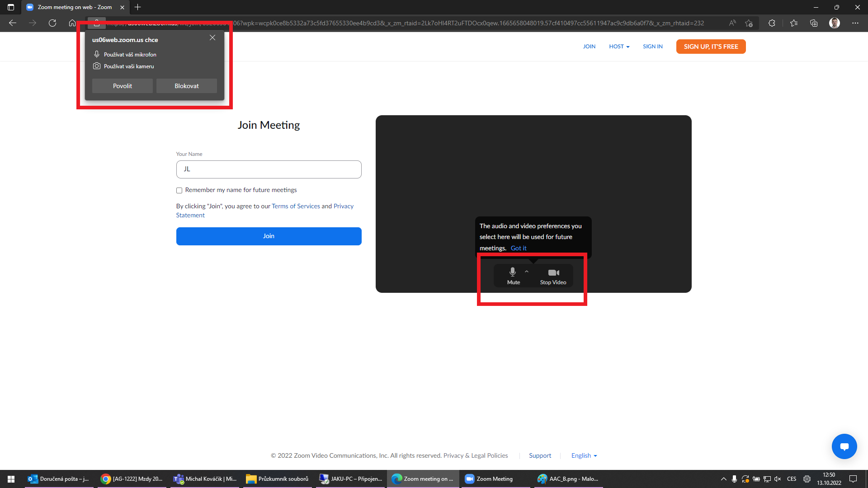Click the browser home icon
The height and width of the screenshot is (488, 868).
point(72,23)
